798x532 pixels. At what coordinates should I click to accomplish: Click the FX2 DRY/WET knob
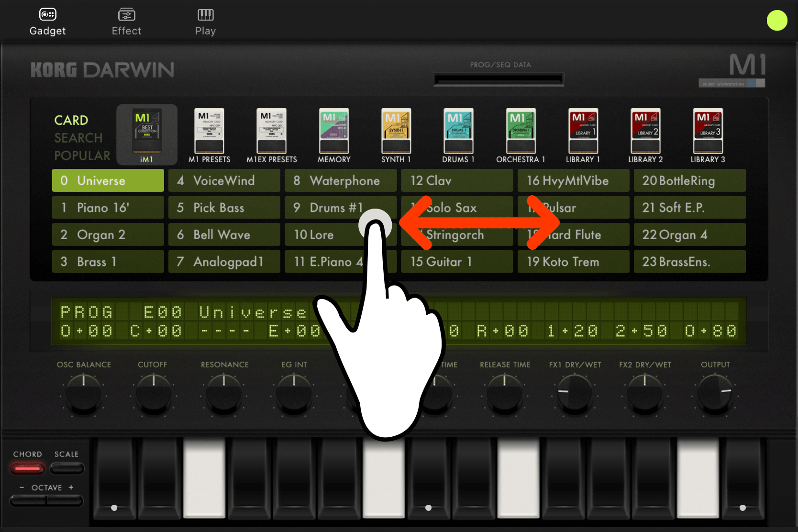[x=644, y=394]
